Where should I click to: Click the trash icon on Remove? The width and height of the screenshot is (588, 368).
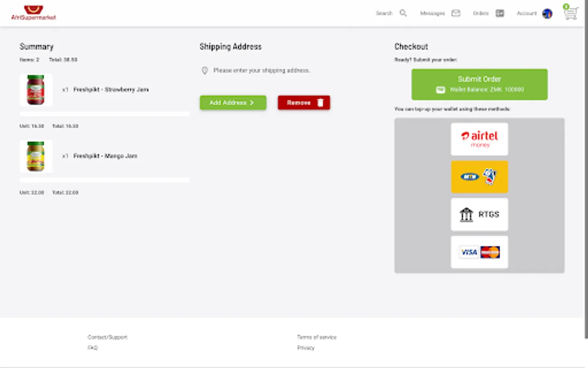[321, 103]
